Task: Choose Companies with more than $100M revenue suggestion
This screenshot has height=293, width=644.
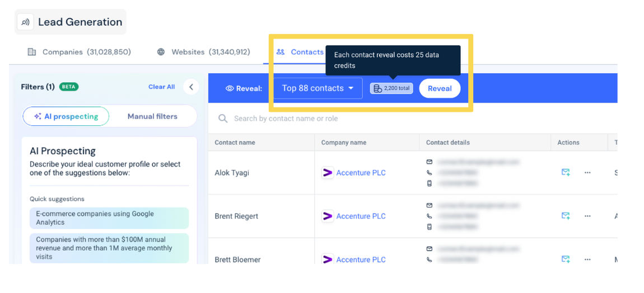Action: click(x=109, y=248)
